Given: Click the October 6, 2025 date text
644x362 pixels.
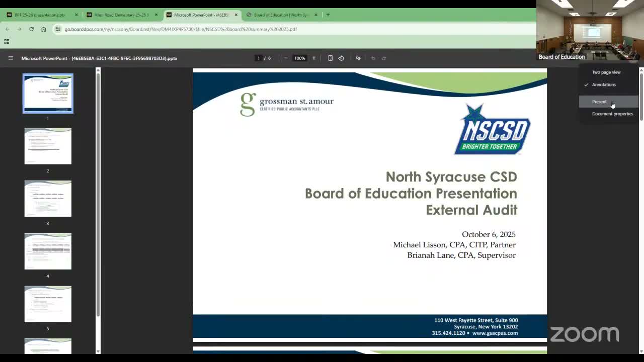Looking at the screenshot, I should tap(489, 234).
